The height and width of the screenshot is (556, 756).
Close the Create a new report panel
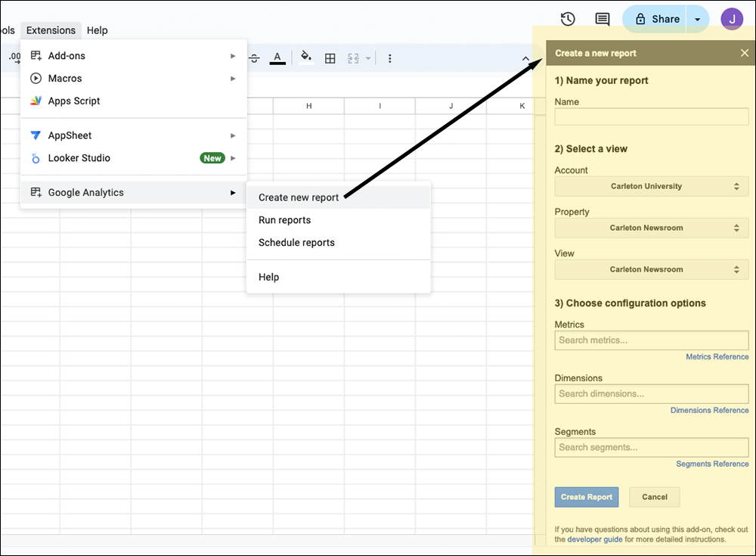pos(745,53)
